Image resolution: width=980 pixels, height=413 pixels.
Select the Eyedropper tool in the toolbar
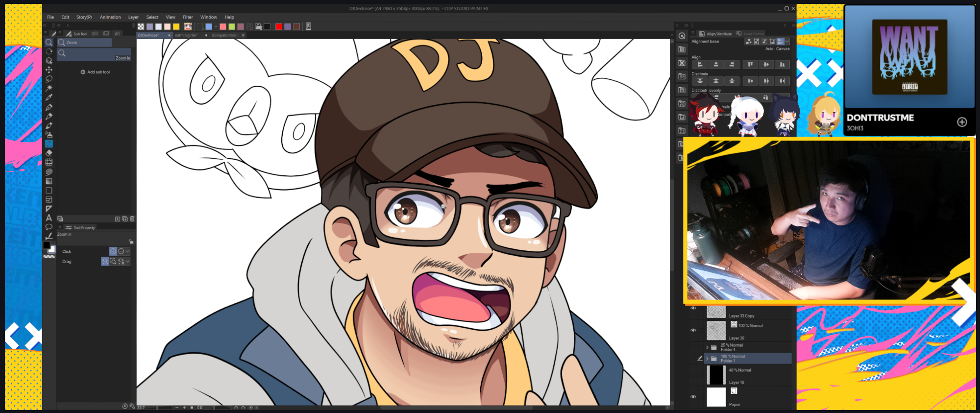49,97
